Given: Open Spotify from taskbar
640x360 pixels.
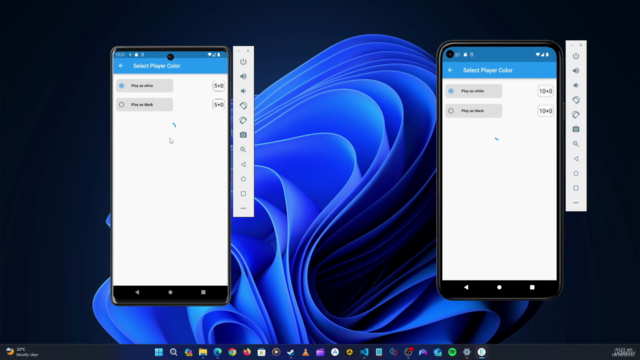Looking at the screenshot, I should pos(452,352).
